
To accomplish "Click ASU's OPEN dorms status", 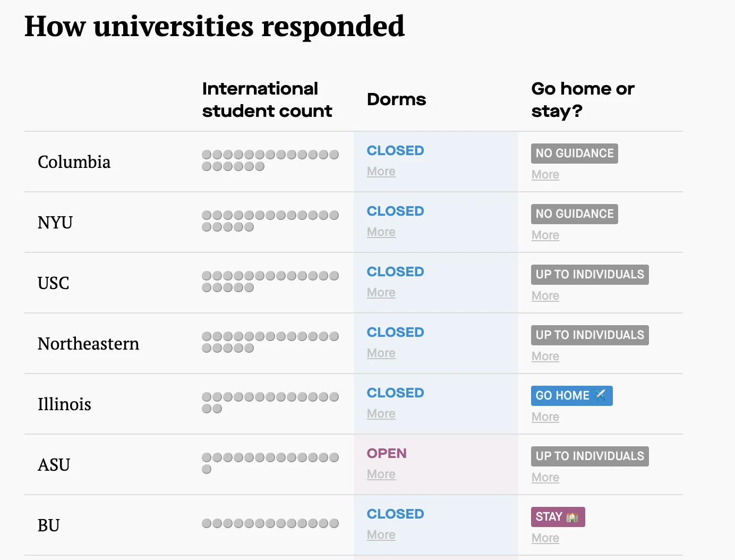I will [387, 454].
